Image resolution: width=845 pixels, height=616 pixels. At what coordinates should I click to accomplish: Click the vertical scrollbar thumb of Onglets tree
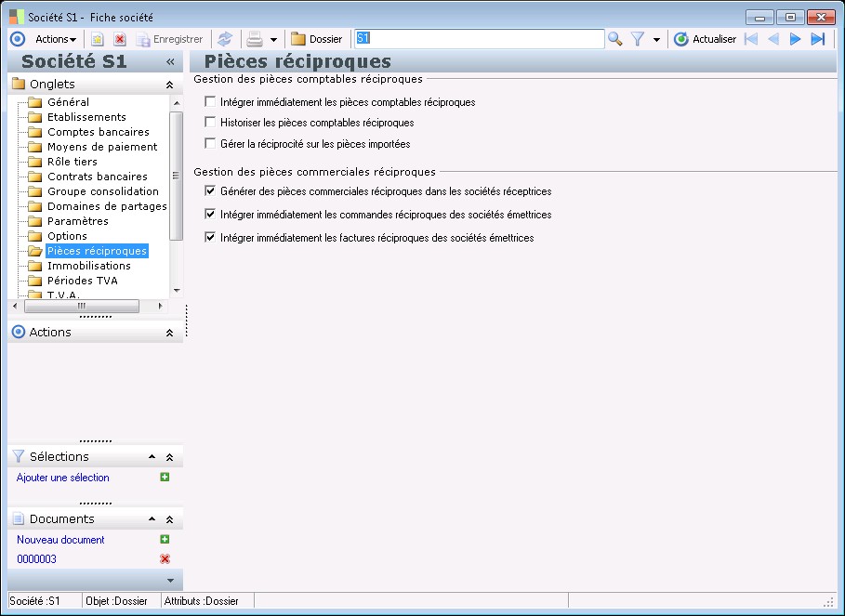click(177, 176)
